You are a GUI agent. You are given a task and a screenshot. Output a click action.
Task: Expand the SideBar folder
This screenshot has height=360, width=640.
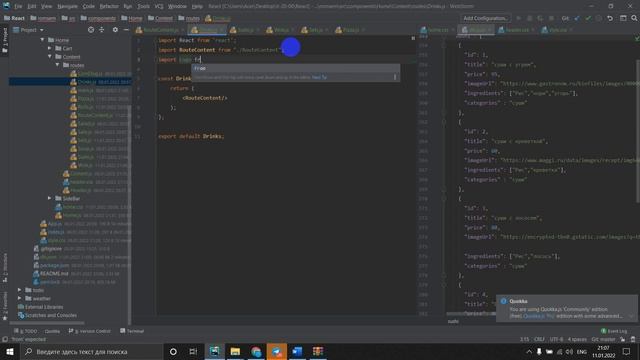point(50,198)
